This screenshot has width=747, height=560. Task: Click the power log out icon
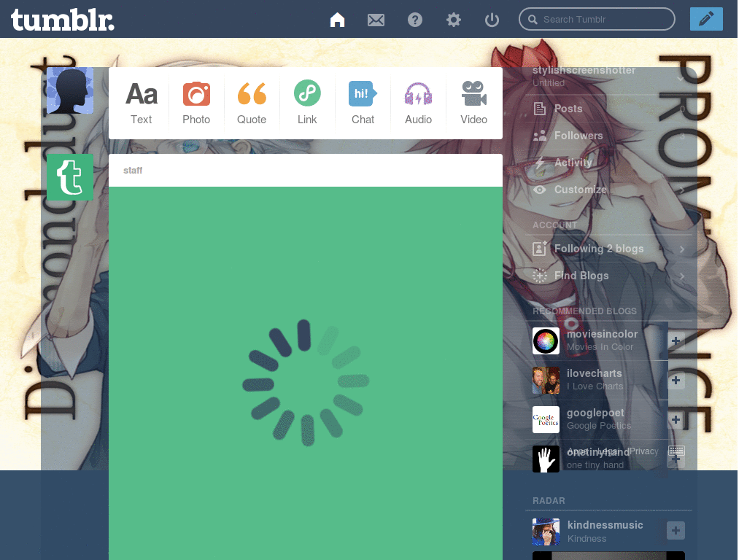492,20
